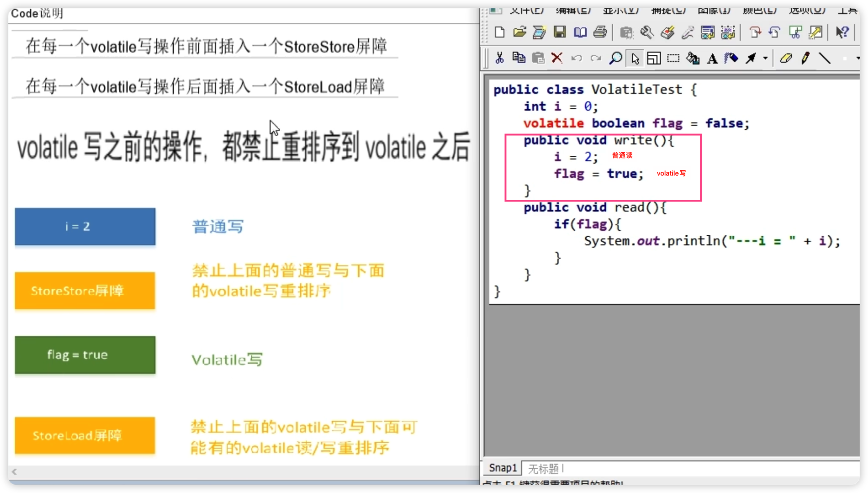The height and width of the screenshot is (493, 868).
Task: Click the 'int i = 0;' code line
Action: (561, 106)
